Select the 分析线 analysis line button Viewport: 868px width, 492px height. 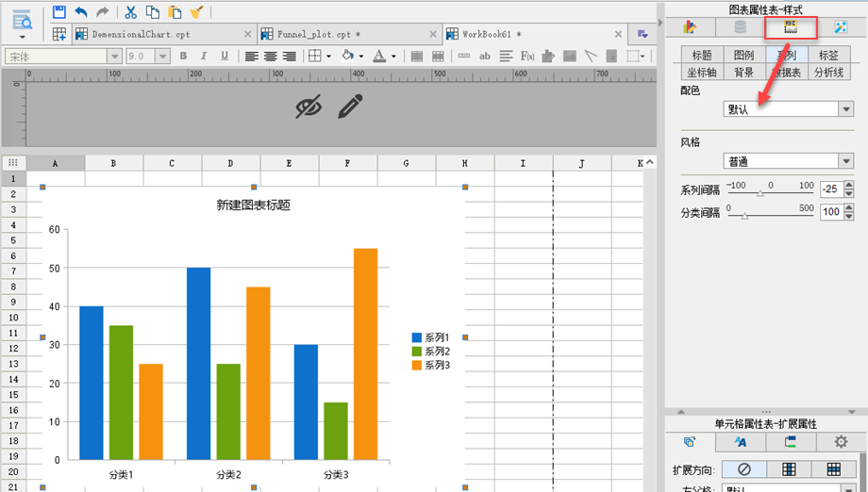pos(828,72)
